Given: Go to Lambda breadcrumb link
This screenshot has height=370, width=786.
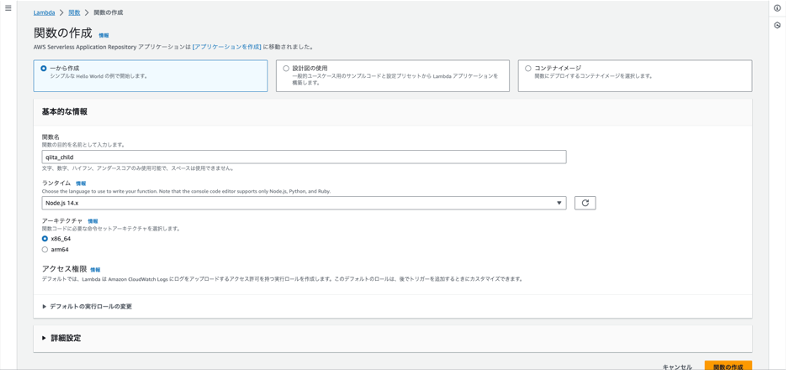Looking at the screenshot, I should pos(44,13).
